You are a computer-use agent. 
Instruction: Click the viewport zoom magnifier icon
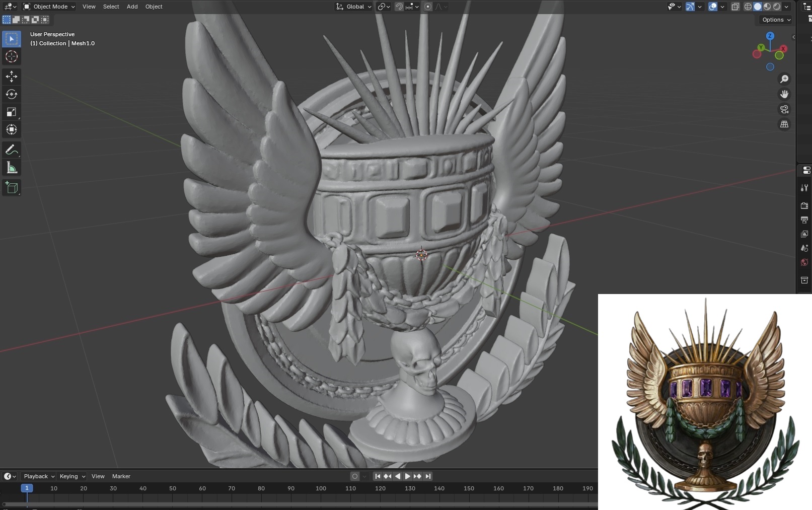tap(784, 79)
